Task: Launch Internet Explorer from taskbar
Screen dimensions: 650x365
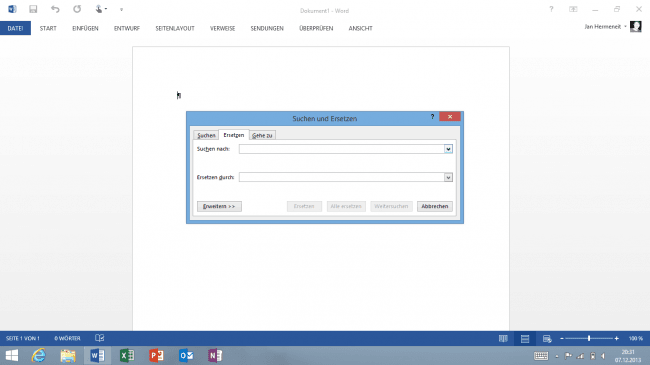Action: pos(39,355)
